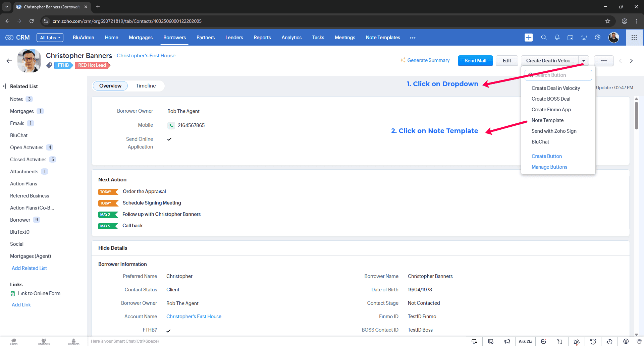The image size is (644, 346).
Task: Open the Contacts icon in the bottom bar
Action: coord(73,341)
